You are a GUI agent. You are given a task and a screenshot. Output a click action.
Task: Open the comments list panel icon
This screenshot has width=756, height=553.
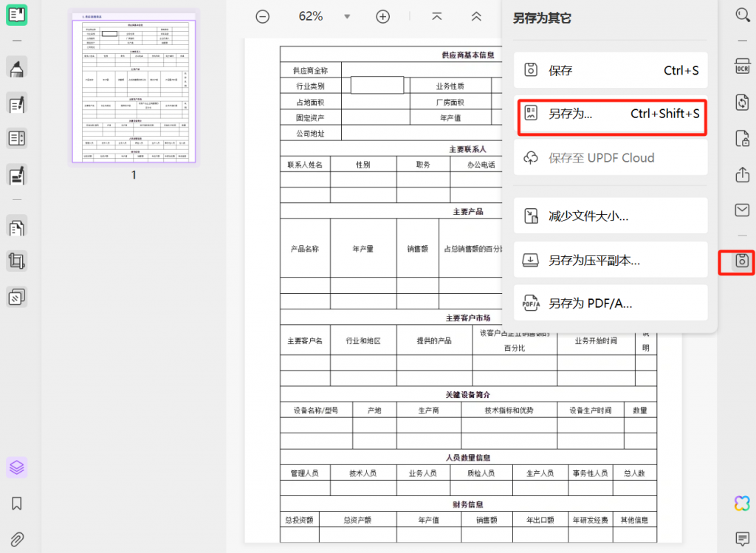[743, 538]
